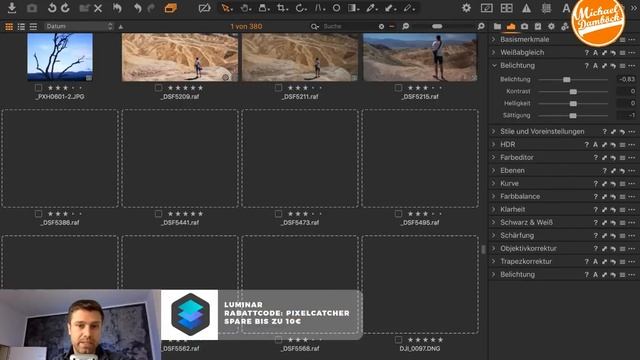Expand the HDR panel
The width and height of the screenshot is (640, 360).
(493, 144)
